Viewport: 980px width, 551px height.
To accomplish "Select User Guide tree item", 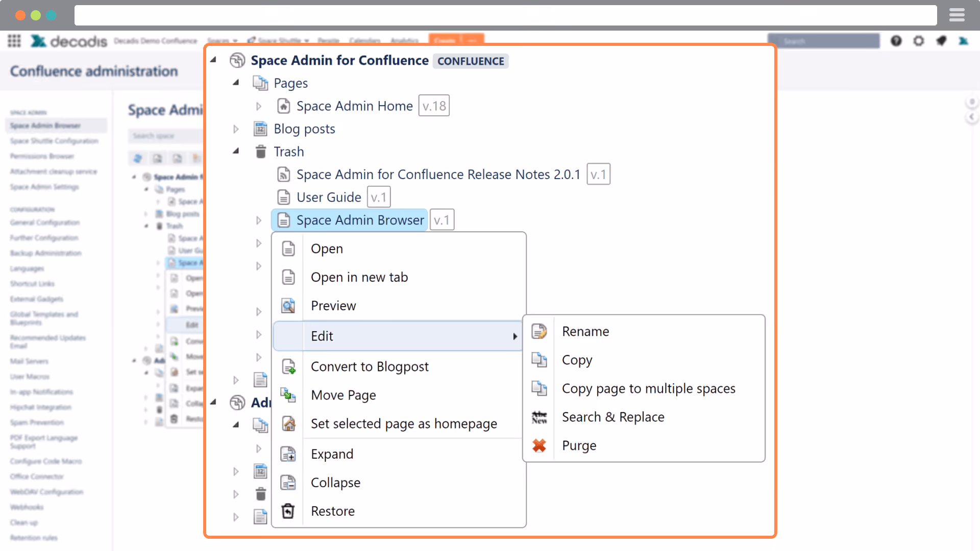I will click(329, 197).
